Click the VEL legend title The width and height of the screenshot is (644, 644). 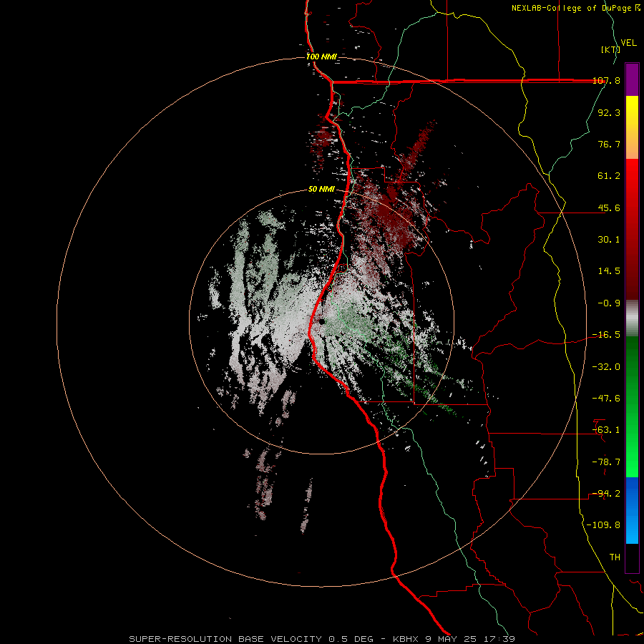(x=629, y=43)
